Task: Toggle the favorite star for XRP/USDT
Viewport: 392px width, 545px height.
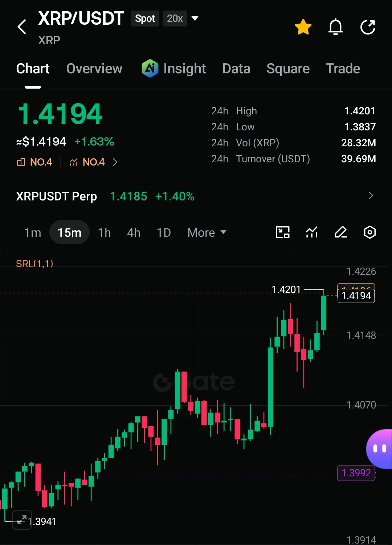Action: pyautogui.click(x=303, y=27)
